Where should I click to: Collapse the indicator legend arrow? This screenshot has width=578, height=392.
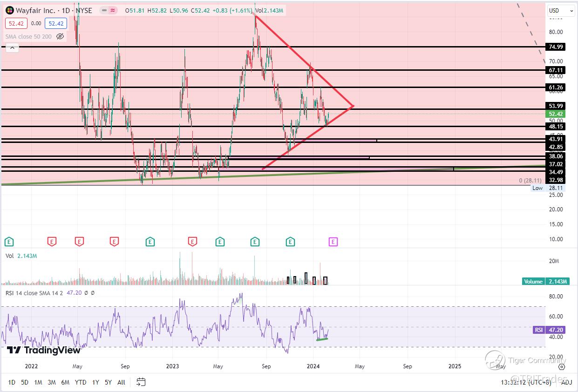12,47
